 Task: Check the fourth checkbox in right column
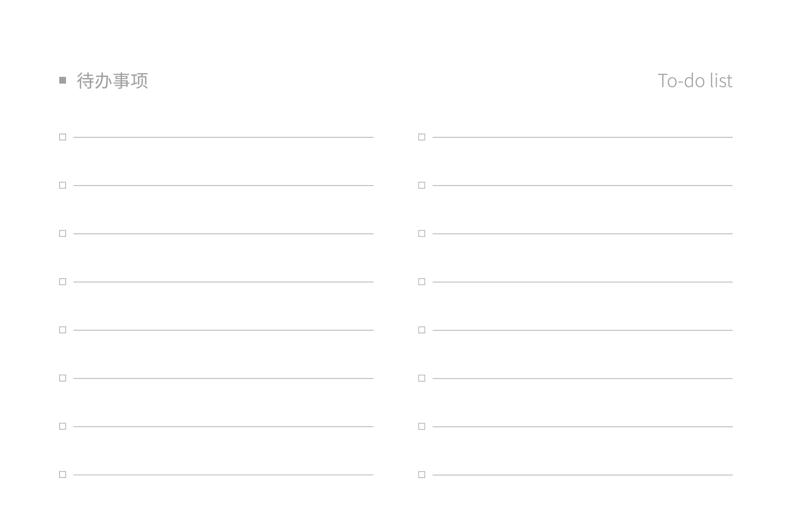[x=422, y=282]
